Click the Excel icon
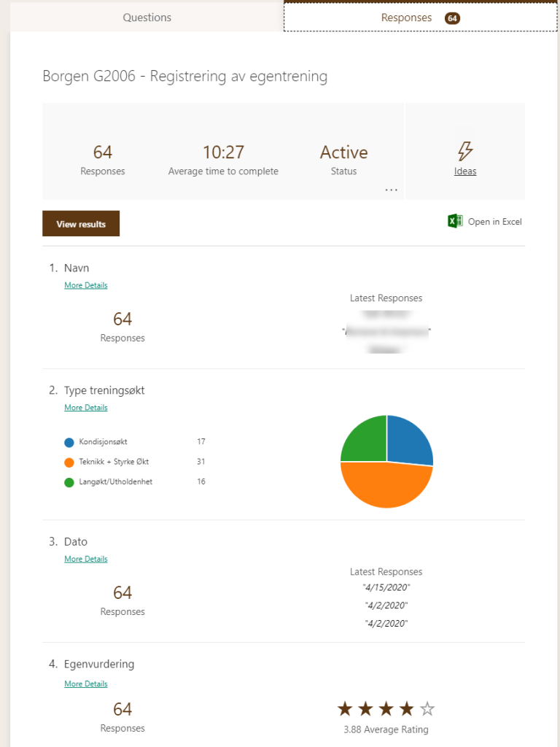The image size is (560, 747). pyautogui.click(x=455, y=222)
